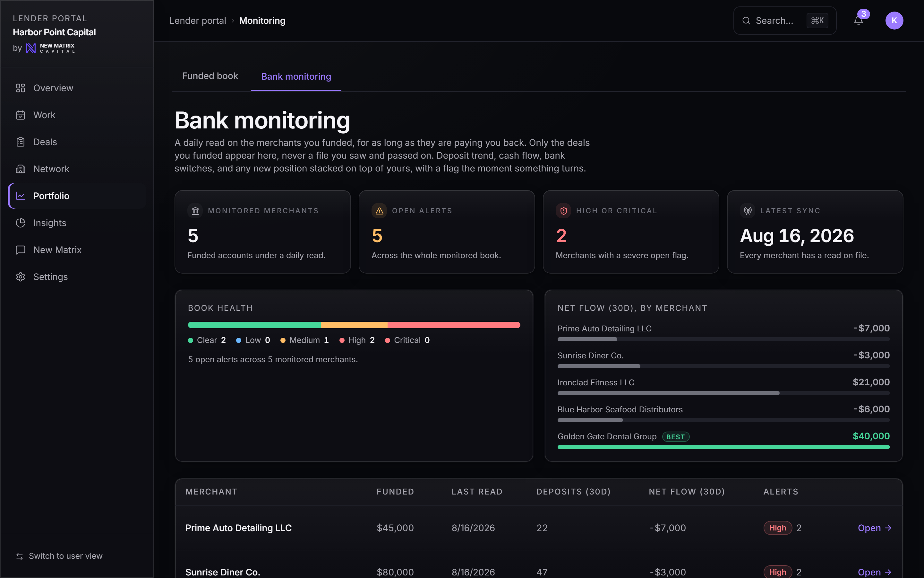Click the New Matrix chat bubble icon
924x578 pixels.
[21, 250]
